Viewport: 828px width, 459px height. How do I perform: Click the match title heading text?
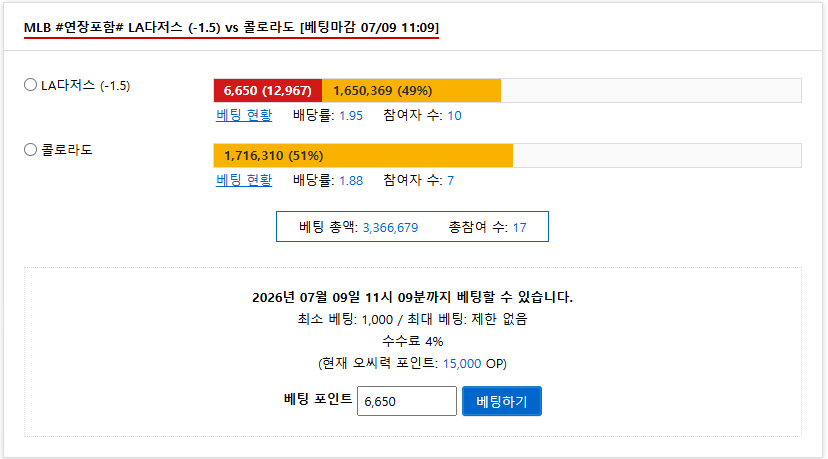[231, 27]
